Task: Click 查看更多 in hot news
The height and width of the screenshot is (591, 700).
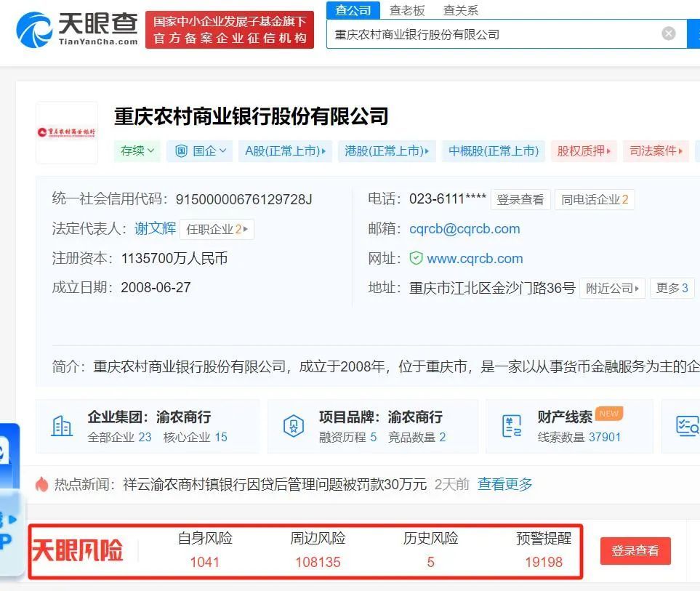Action: [x=505, y=484]
